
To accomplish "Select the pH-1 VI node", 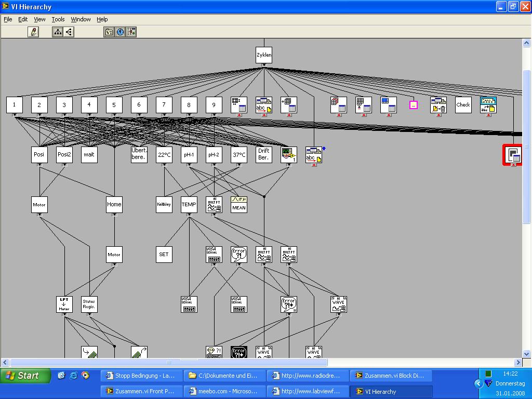I will [x=189, y=155].
